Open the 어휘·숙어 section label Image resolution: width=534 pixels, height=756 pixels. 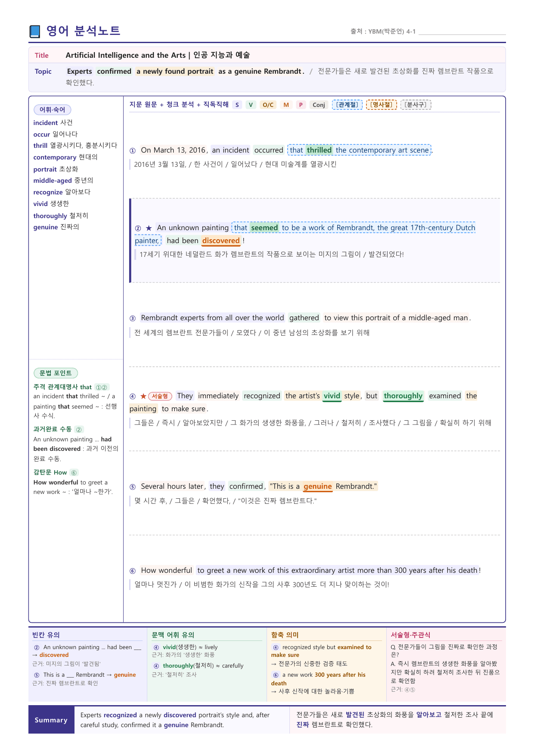tap(52, 110)
